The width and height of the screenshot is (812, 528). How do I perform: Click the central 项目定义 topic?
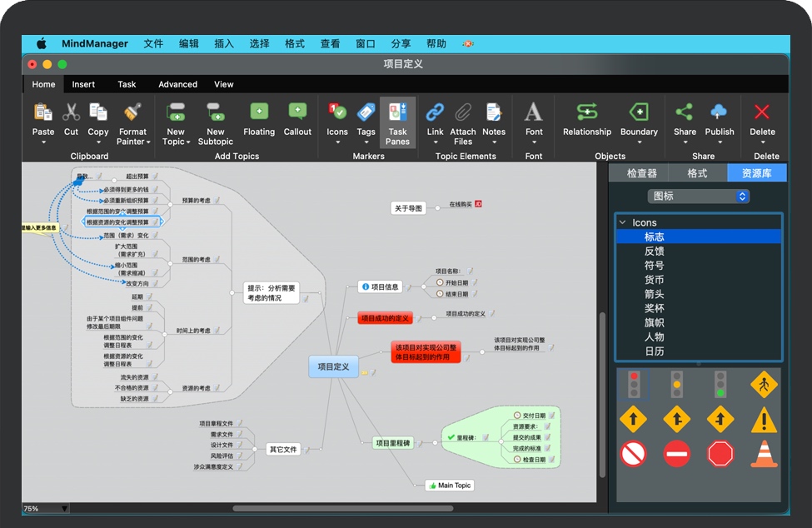(x=334, y=366)
